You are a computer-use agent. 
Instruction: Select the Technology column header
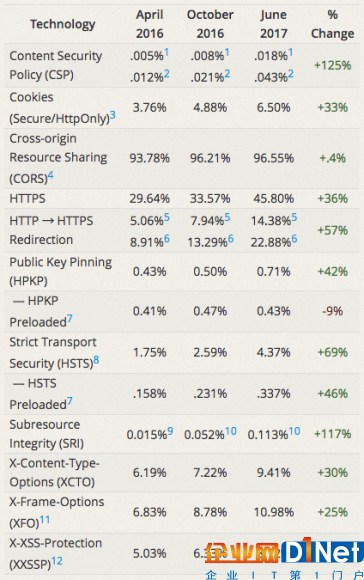pos(63,24)
